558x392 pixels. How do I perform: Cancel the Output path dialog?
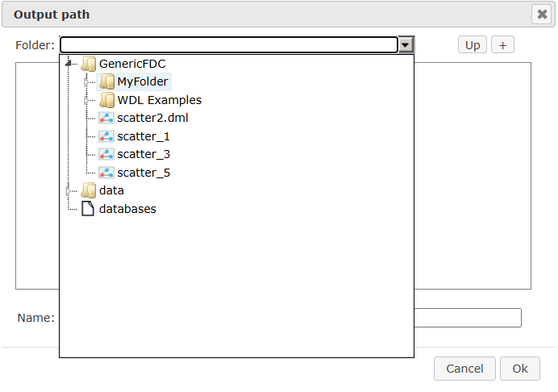[464, 369]
